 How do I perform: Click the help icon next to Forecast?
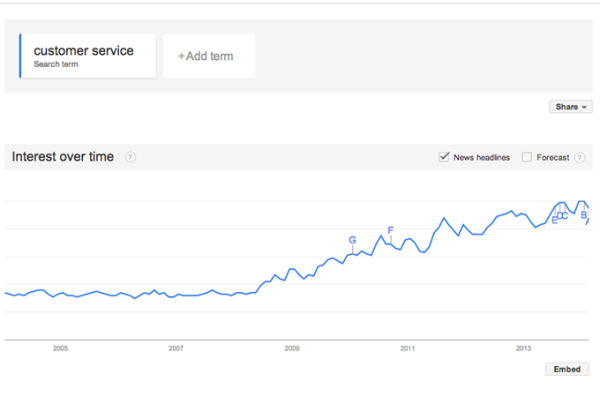point(580,157)
